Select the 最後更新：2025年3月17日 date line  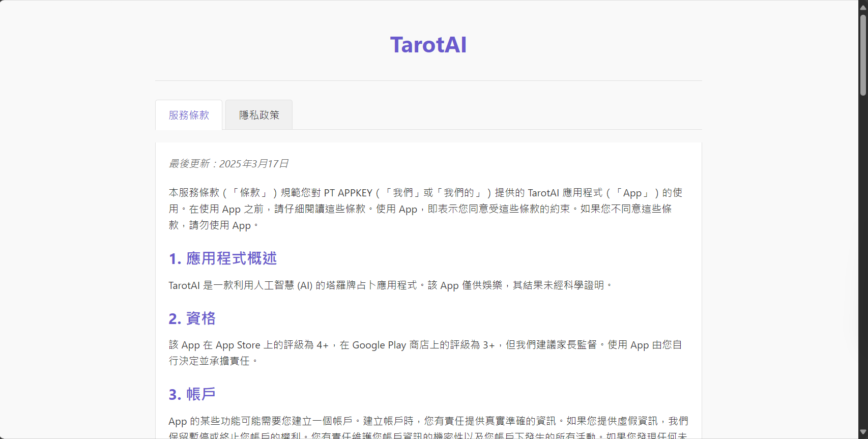pyautogui.click(x=229, y=164)
